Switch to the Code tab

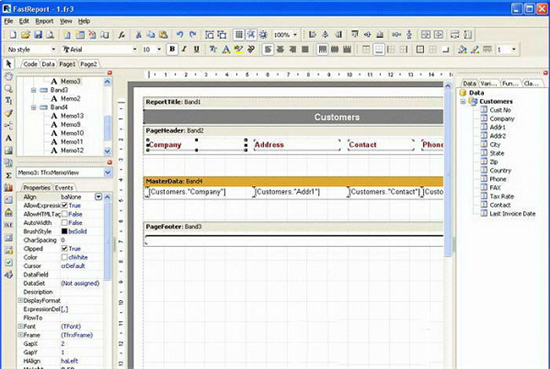click(30, 64)
